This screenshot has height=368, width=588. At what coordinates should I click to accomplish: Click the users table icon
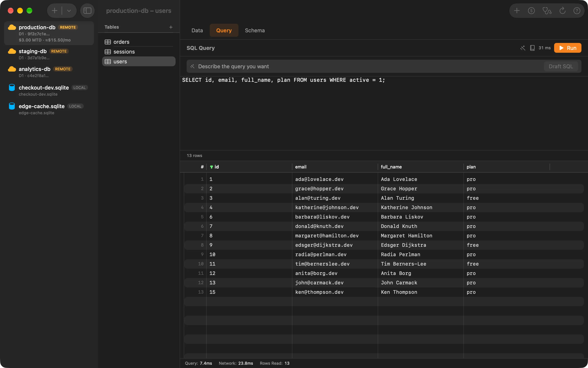pyautogui.click(x=108, y=62)
